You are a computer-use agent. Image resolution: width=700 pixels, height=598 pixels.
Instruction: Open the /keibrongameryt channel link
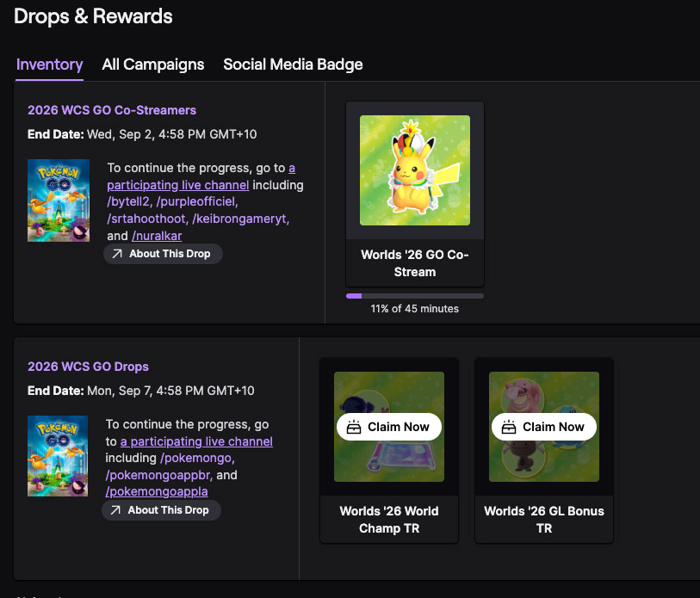click(x=240, y=219)
